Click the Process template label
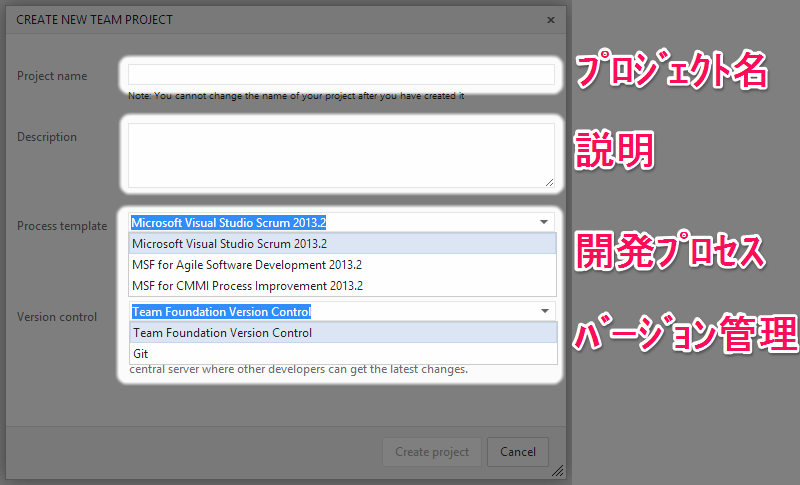This screenshot has height=485, width=800. tap(62, 225)
